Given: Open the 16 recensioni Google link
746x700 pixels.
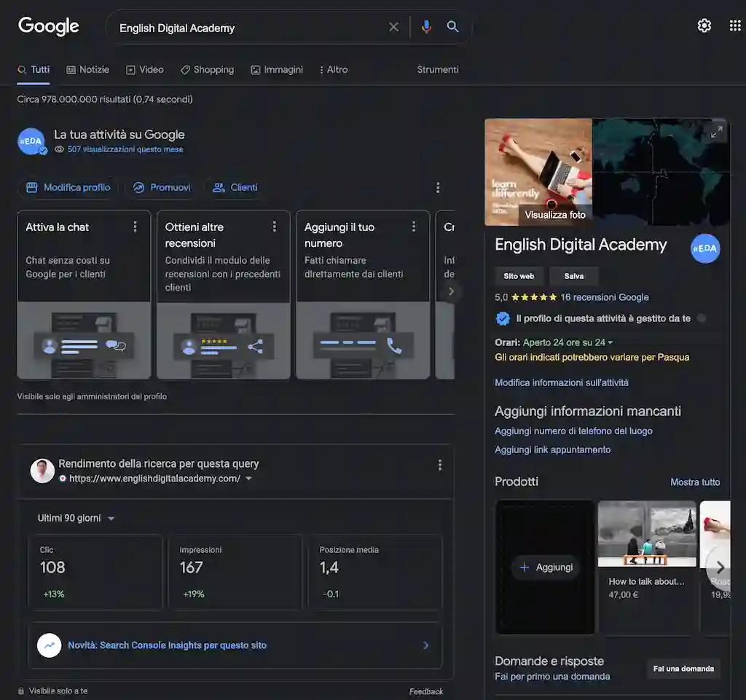Looking at the screenshot, I should (604, 297).
